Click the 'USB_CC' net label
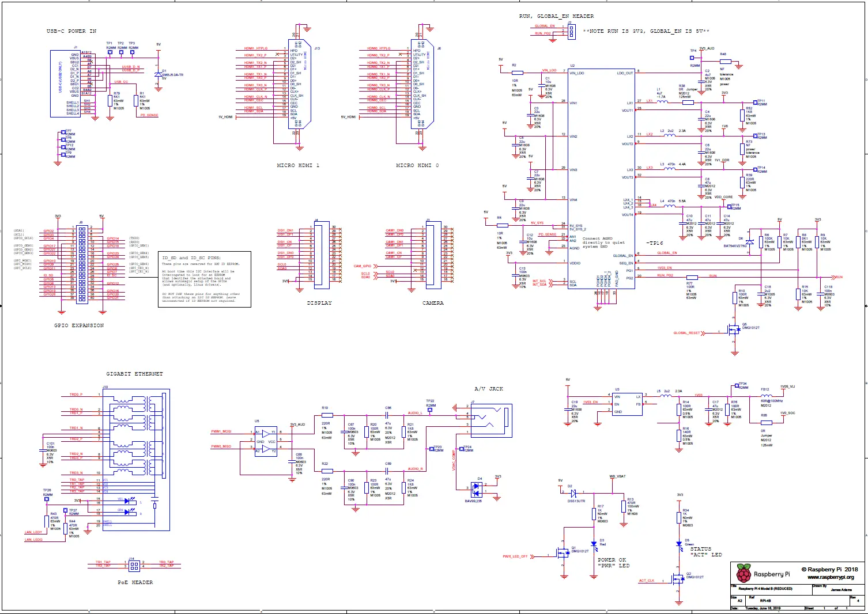 pyautogui.click(x=121, y=82)
